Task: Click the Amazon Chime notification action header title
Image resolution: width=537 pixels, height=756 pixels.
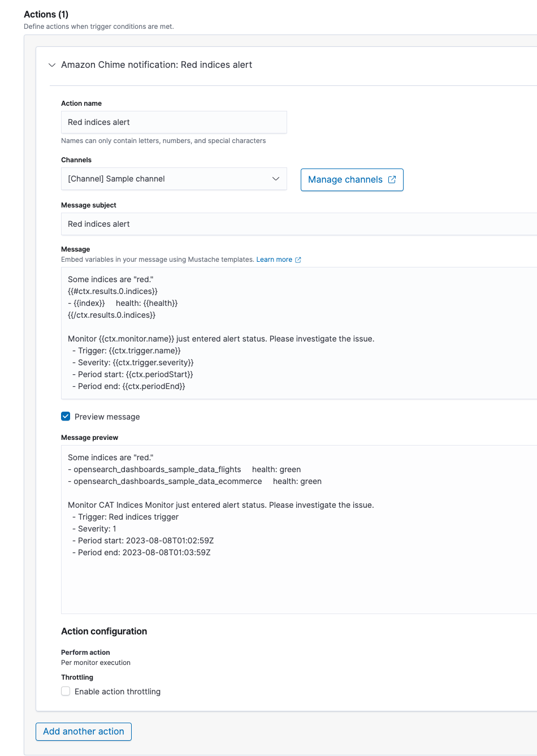Action: 157,64
